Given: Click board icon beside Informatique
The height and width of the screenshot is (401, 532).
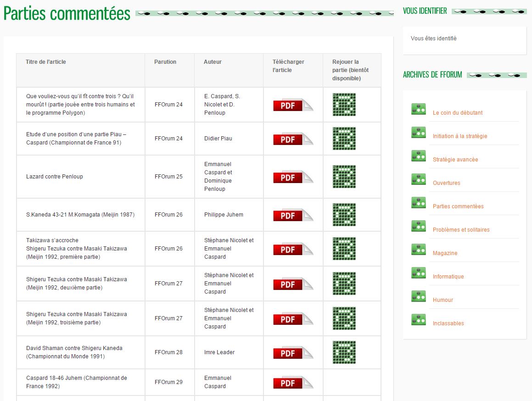Looking at the screenshot, I should tap(418, 273).
